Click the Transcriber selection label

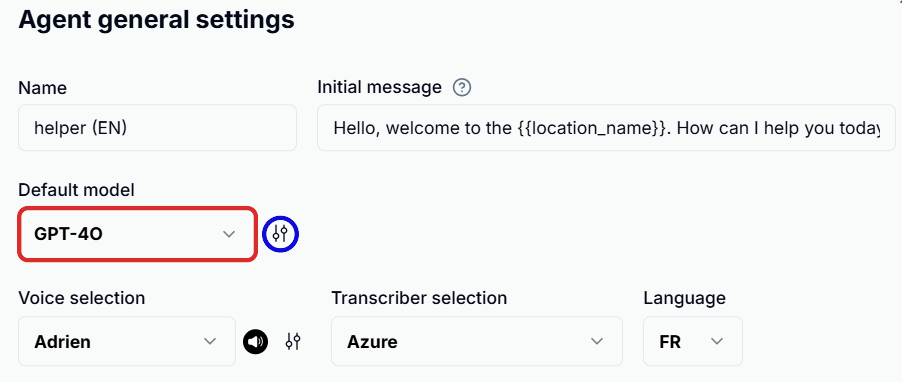419,298
